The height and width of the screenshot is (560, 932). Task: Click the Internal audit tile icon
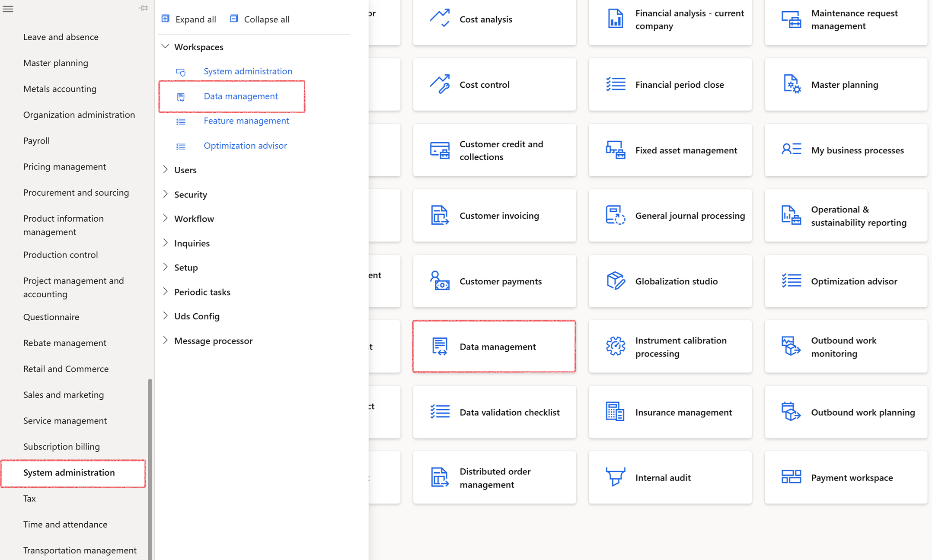pos(615,477)
